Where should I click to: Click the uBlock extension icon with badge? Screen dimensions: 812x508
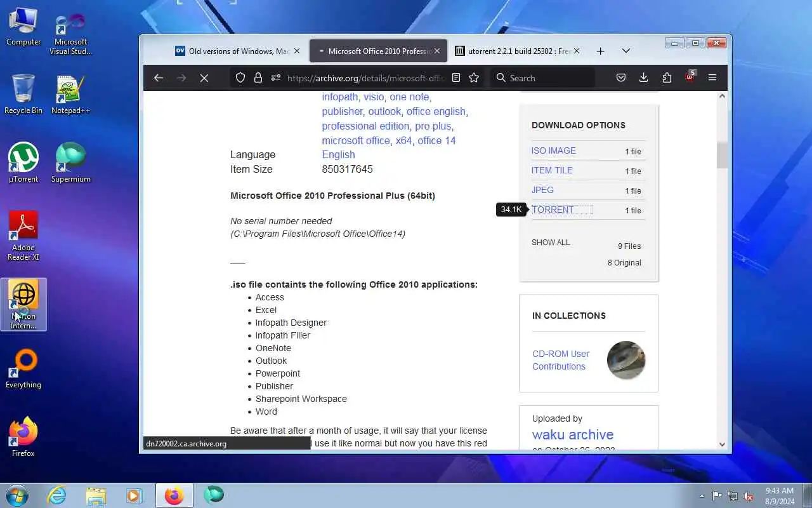(x=690, y=77)
